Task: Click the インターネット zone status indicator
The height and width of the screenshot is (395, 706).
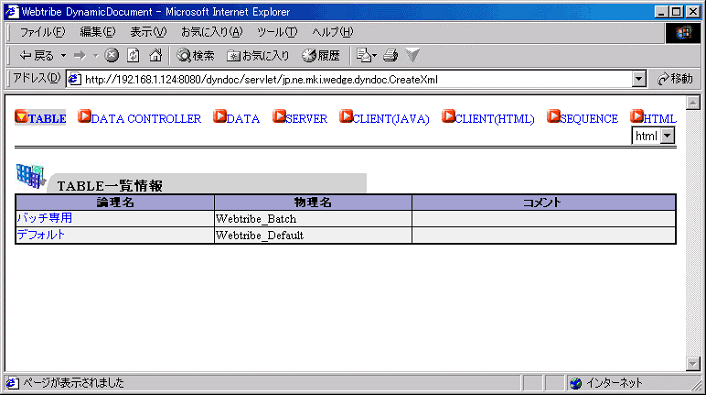Action: 606,383
